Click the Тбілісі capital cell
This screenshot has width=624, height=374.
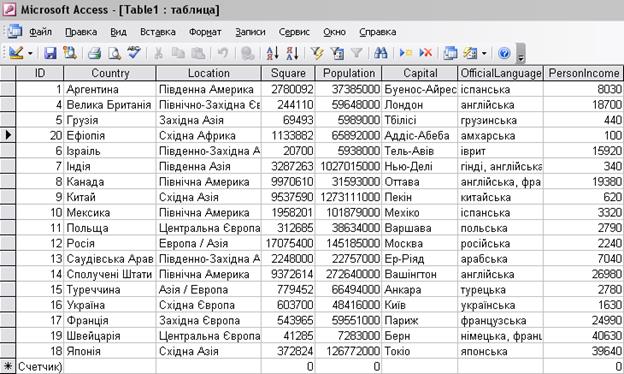point(420,120)
